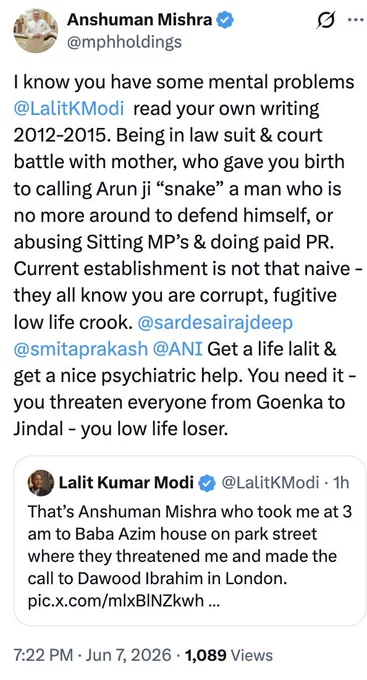Open the @smitaprakash mention link
The image size is (367, 680).
point(81,349)
